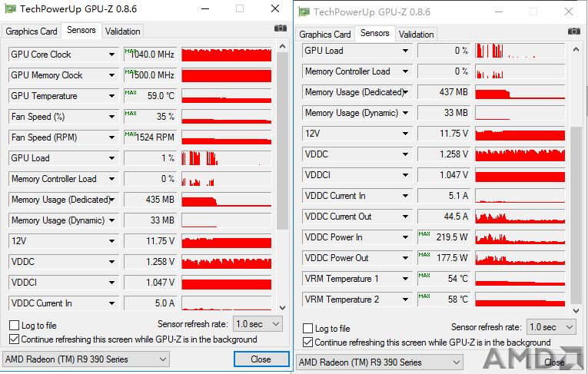Screen dimensions: 588x374
Task: Click the 177.5 W power out value
Action: [443, 258]
